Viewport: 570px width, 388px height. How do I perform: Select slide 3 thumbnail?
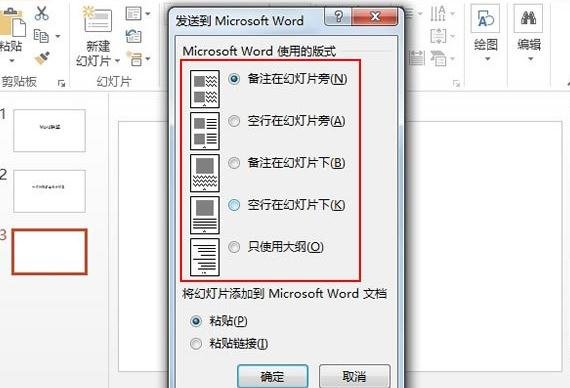click(x=49, y=252)
